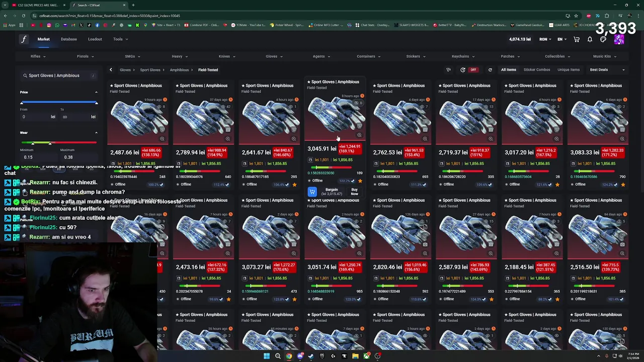Image resolution: width=644 pixels, height=362 pixels.
Task: Open File Explorer in taskbar
Action: click(x=355, y=356)
